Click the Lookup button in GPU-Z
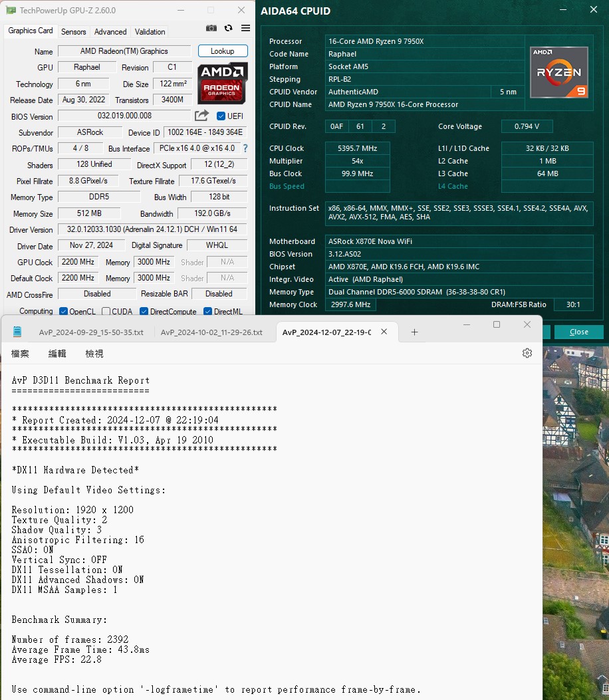Image resolution: width=609 pixels, height=700 pixels. tap(222, 51)
